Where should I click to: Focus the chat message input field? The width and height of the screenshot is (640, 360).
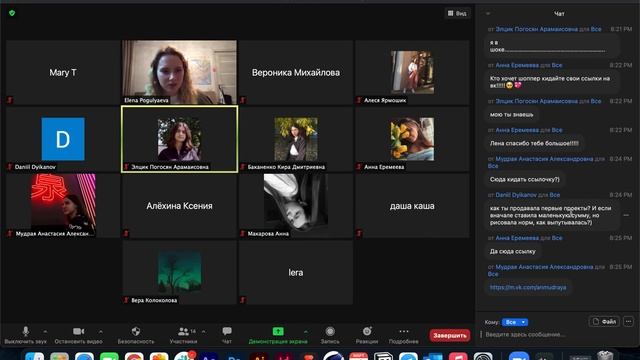coord(557,335)
